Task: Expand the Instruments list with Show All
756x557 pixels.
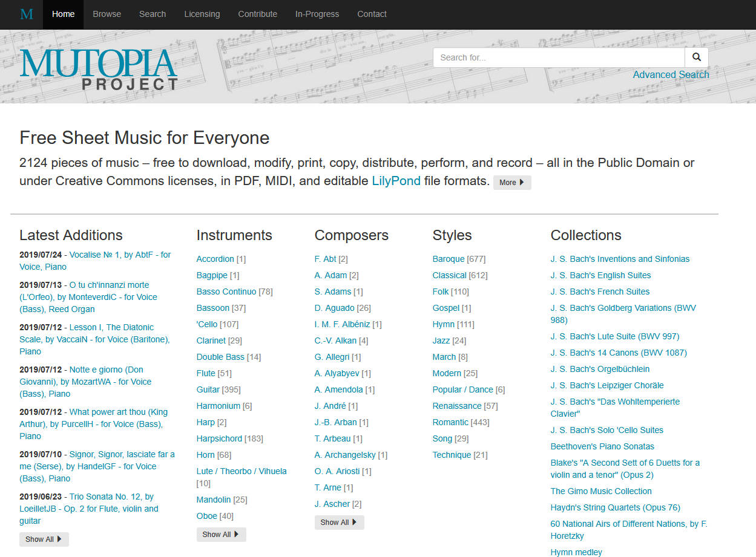Action: click(220, 534)
